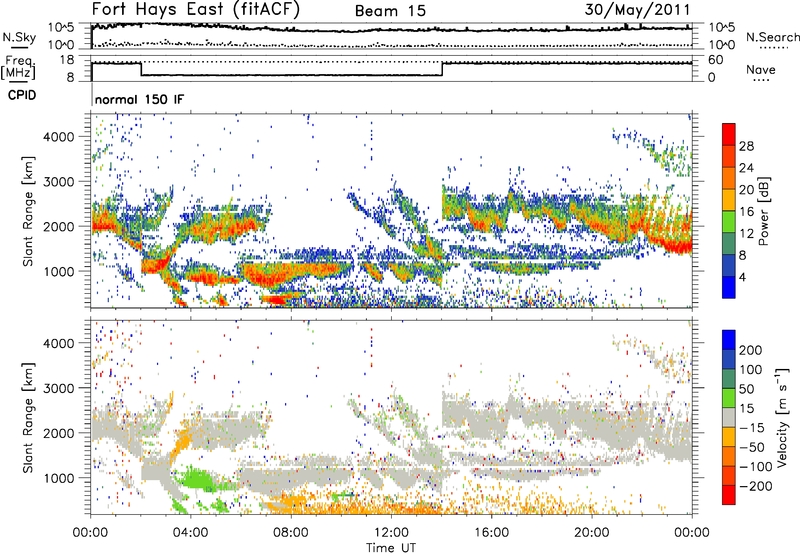Select the "CPID" row label
This screenshot has height=554, width=800.
(x=22, y=95)
